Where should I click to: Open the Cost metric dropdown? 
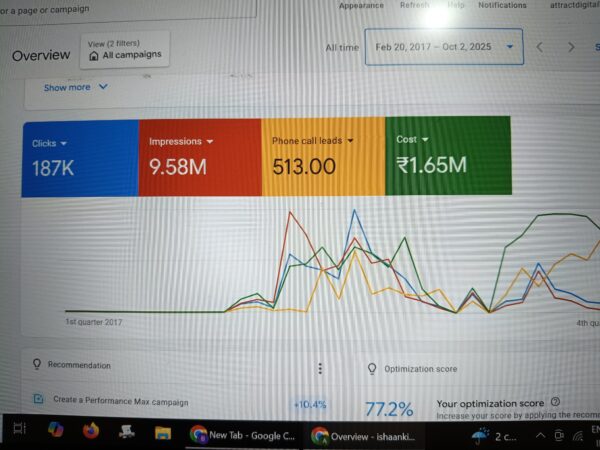tap(426, 140)
